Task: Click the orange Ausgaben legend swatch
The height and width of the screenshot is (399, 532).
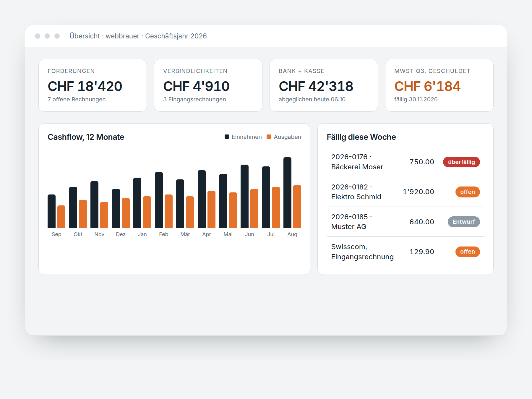Action: coord(269,137)
